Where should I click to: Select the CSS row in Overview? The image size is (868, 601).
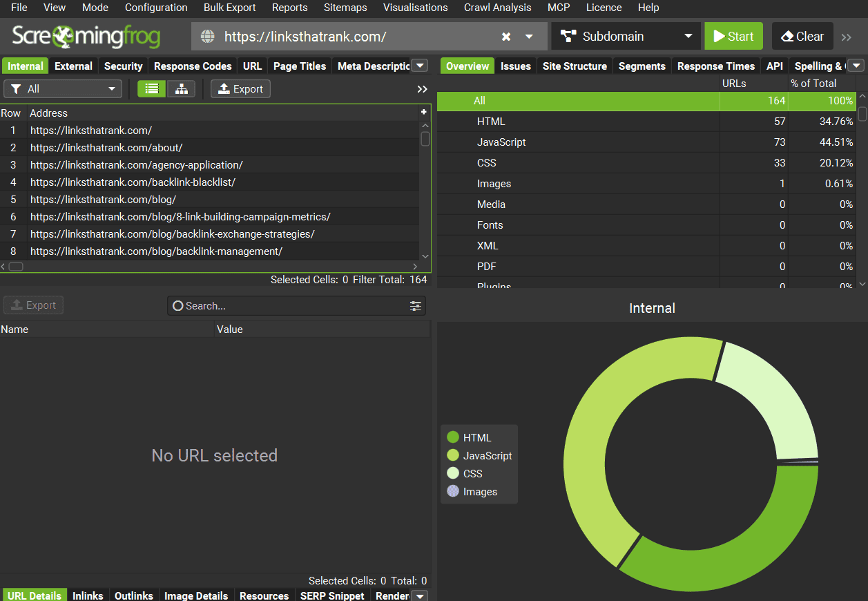coord(646,163)
